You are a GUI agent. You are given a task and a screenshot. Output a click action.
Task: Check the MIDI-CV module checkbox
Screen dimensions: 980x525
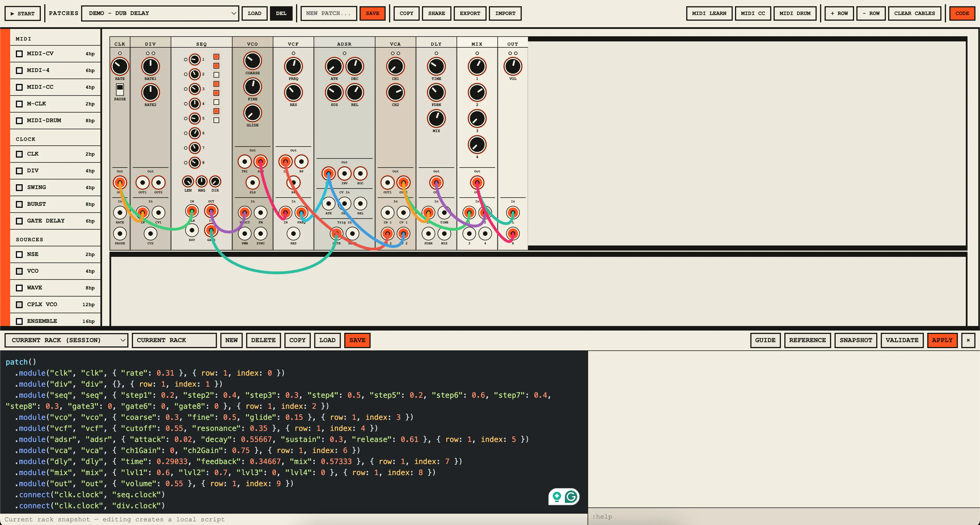click(19, 54)
